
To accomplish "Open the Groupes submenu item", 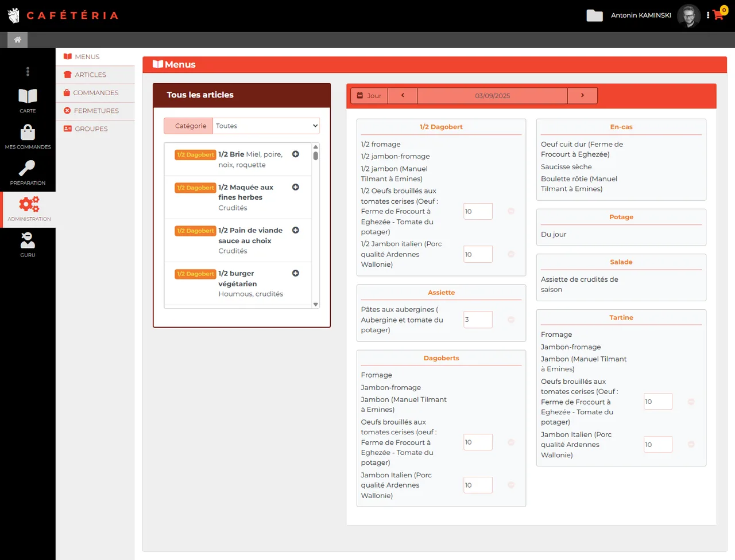I will click(x=95, y=129).
